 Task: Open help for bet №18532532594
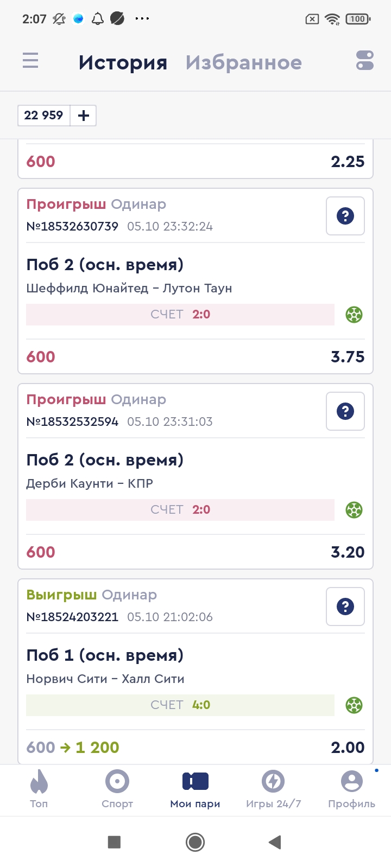coord(345,411)
